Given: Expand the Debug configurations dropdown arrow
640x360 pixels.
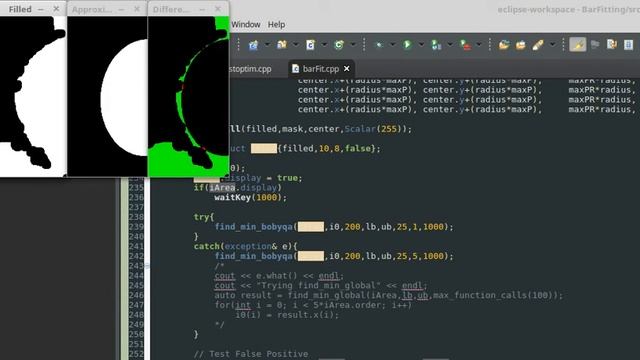Looking at the screenshot, I should pyautogui.click(x=392, y=44).
